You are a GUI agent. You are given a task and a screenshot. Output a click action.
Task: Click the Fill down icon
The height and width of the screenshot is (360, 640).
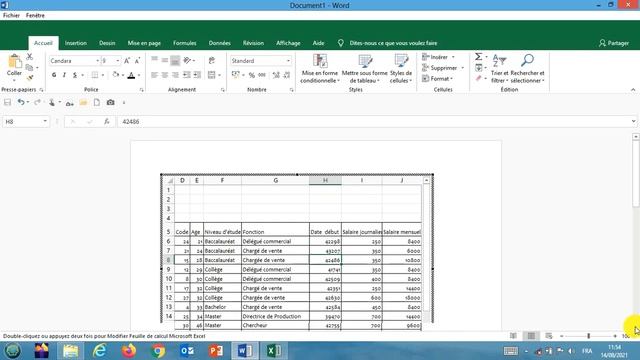tap(478, 67)
